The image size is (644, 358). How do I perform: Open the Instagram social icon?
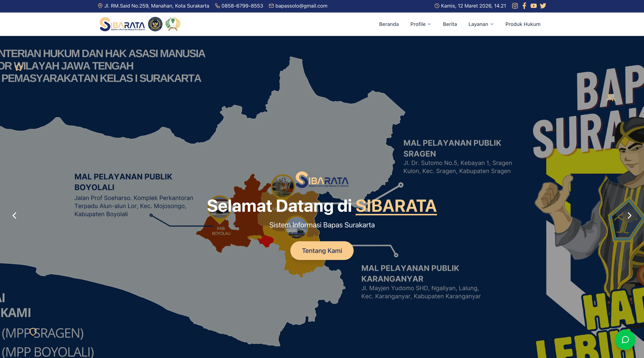click(x=515, y=6)
